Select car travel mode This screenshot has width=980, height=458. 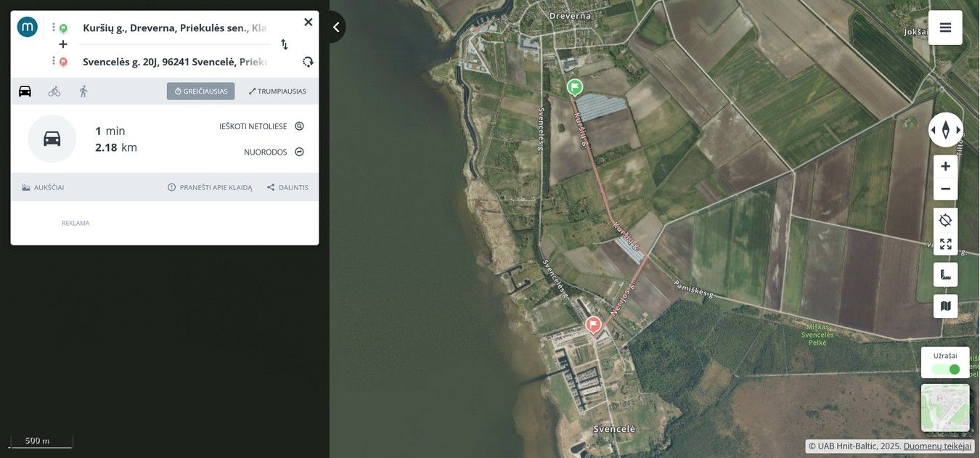[x=25, y=91]
